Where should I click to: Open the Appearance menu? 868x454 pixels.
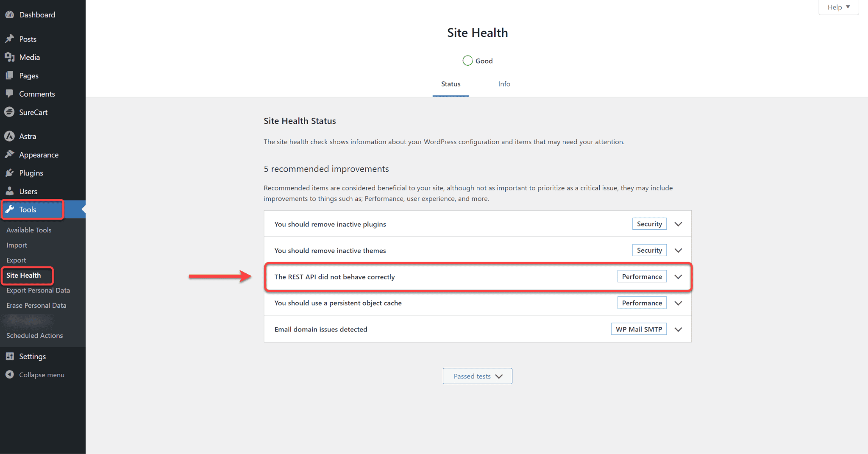click(x=39, y=154)
